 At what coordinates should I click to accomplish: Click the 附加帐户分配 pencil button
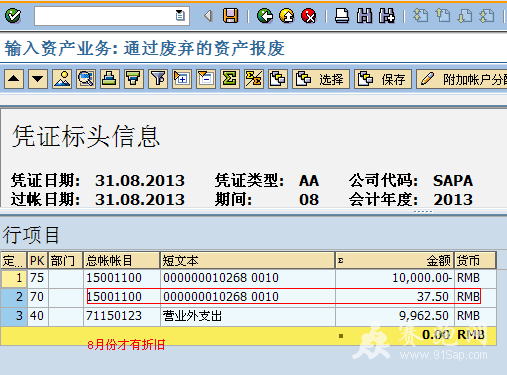coord(462,79)
